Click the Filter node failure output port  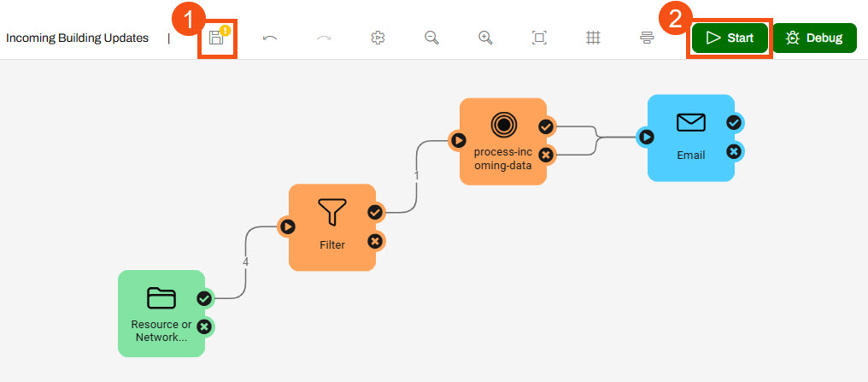click(x=374, y=241)
